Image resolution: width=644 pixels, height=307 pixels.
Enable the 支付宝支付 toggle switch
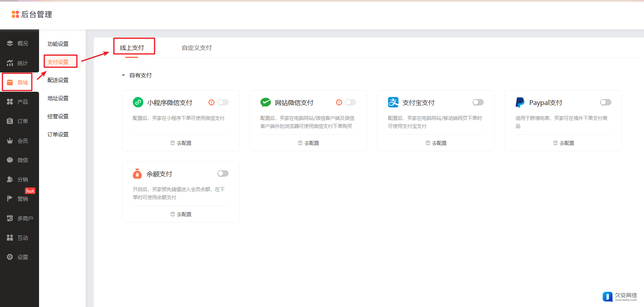point(478,102)
